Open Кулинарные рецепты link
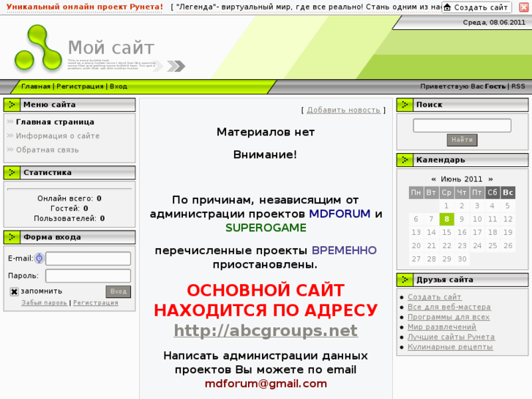532x399 pixels. click(x=450, y=347)
